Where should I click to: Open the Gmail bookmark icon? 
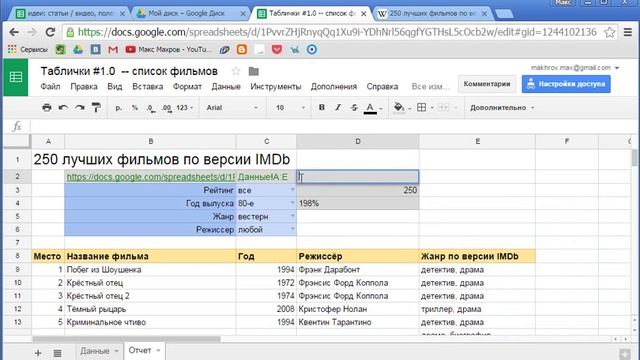click(113, 49)
